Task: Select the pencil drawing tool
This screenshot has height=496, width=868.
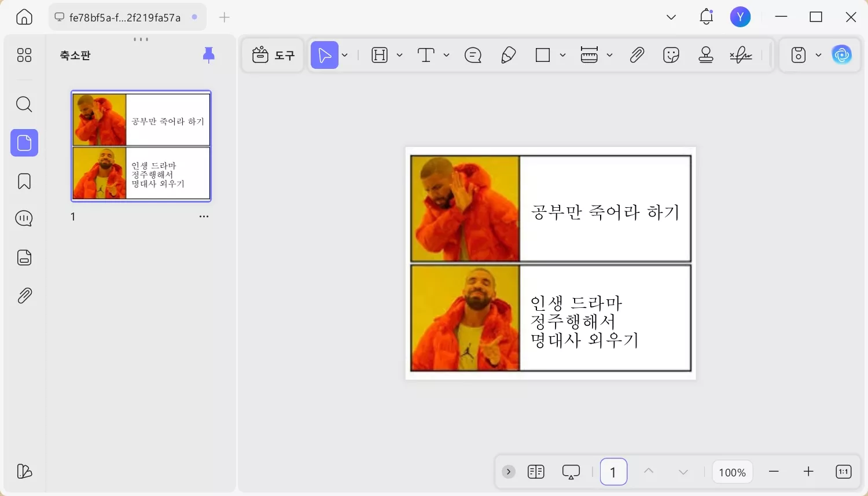Action: (x=509, y=54)
